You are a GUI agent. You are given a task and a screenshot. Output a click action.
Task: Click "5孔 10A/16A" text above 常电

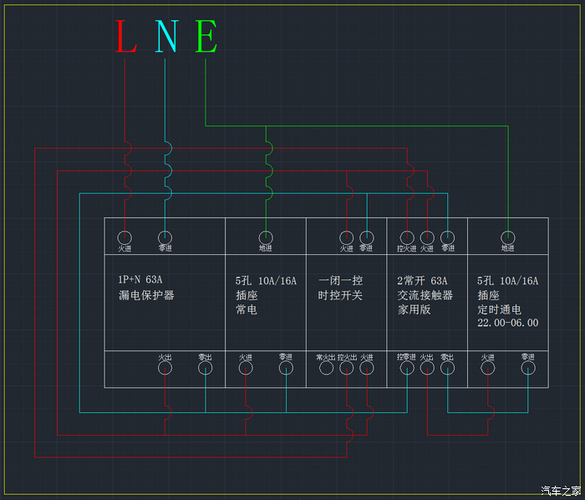[266, 281]
